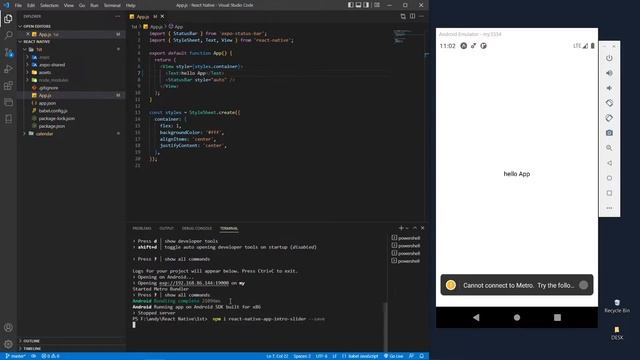Image resolution: width=640 pixels, height=360 pixels.
Task: Open the Run menu
Action: pyautogui.click(x=94, y=5)
